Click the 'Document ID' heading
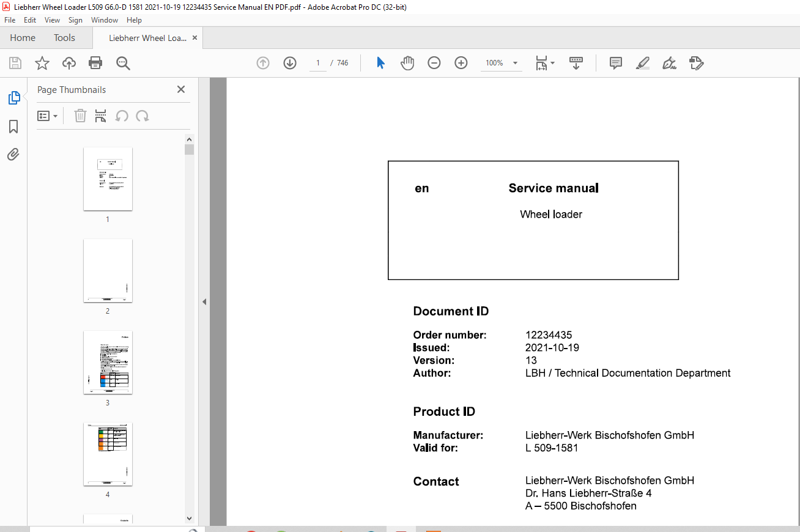Screen dimensions: 800x532 (x=451, y=311)
